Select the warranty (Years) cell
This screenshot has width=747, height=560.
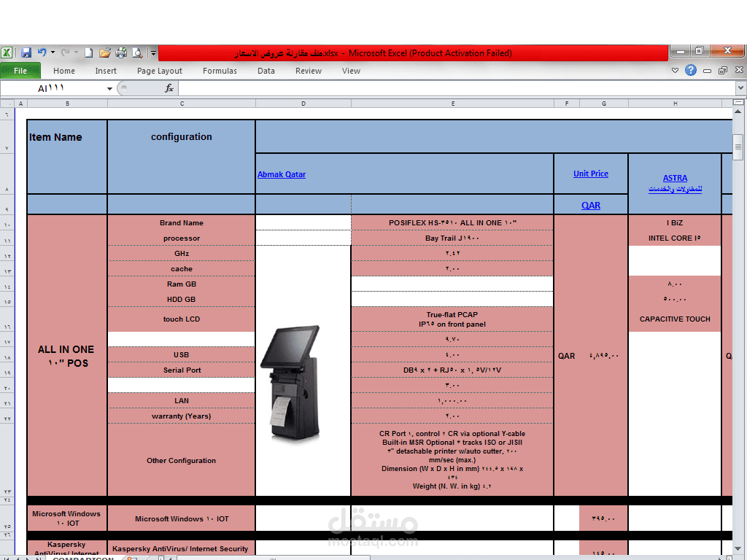(x=182, y=416)
